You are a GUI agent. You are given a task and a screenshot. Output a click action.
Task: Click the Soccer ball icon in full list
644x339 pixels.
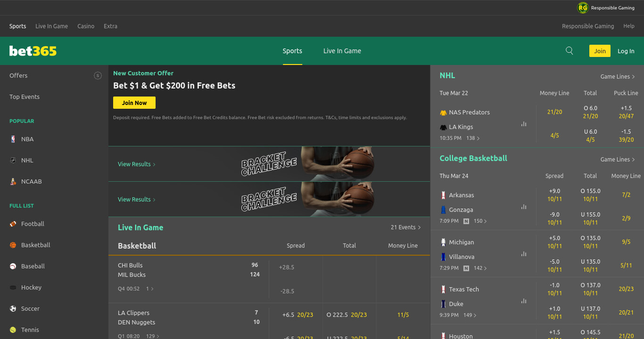pos(13,308)
